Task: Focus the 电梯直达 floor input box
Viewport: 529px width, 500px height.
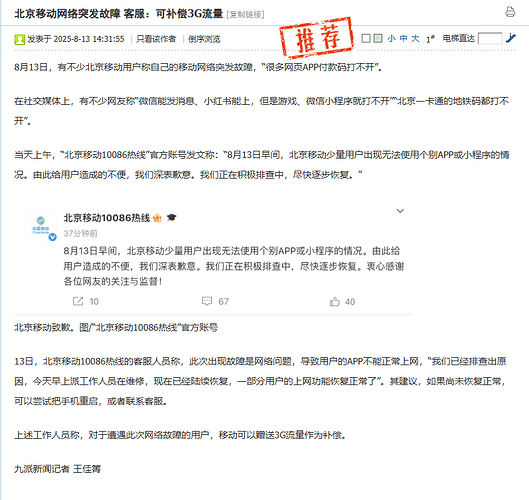Action: [x=490, y=38]
